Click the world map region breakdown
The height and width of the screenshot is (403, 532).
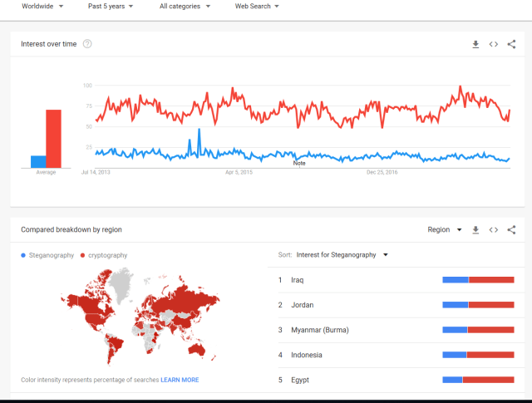pyautogui.click(x=137, y=316)
